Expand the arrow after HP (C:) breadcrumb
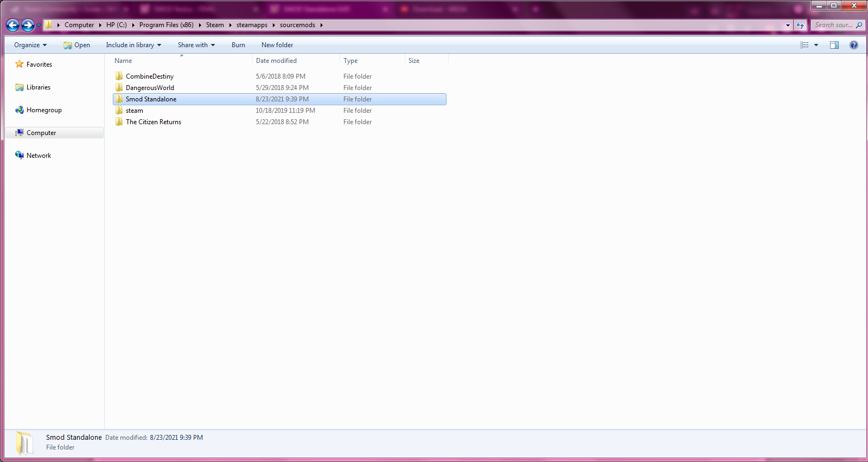 (x=133, y=25)
